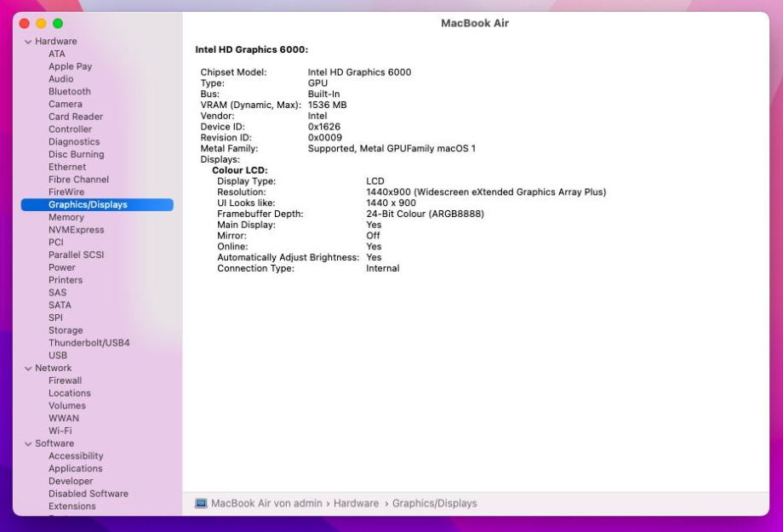Screen dimensions: 783x532
Task: Click Software category label in sidebar
Action: pyautogui.click(x=54, y=443)
